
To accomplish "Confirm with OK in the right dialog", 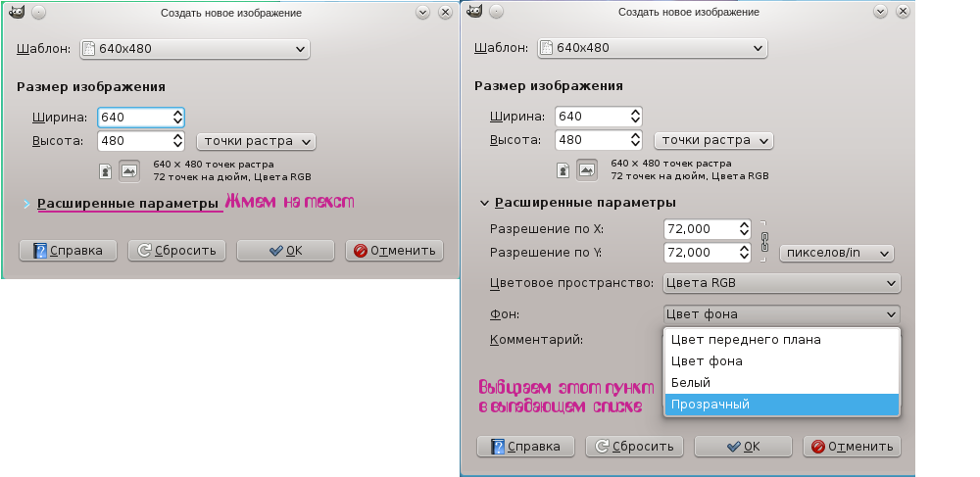I will [x=743, y=447].
